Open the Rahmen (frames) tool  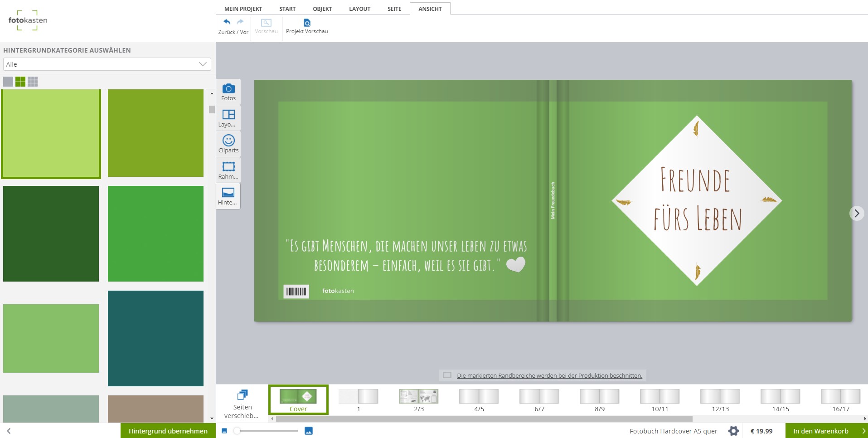228,170
